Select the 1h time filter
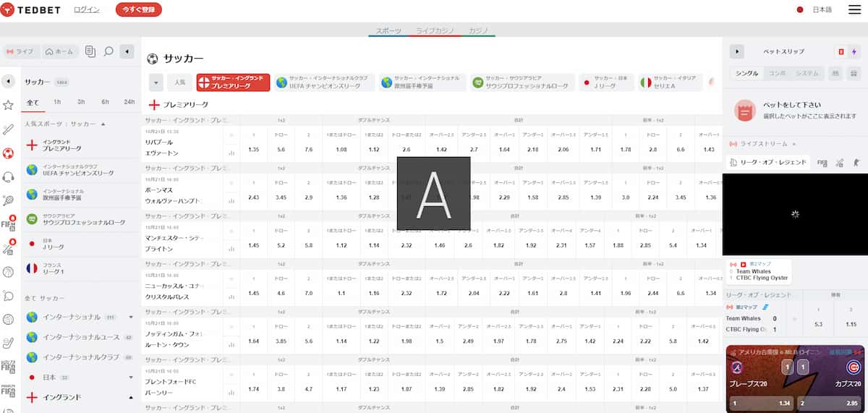 tap(57, 102)
